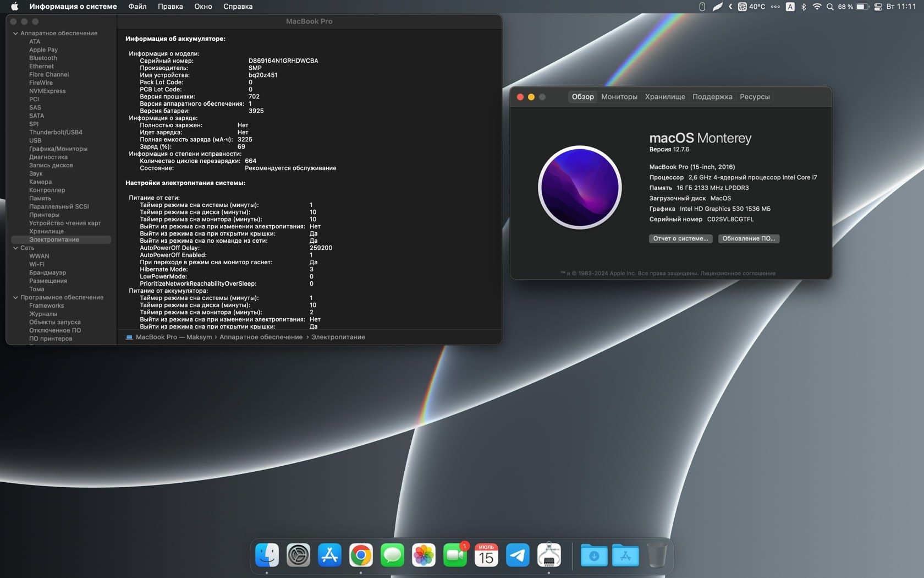Open Calendar showing July 15
The image size is (924, 578).
pos(486,555)
